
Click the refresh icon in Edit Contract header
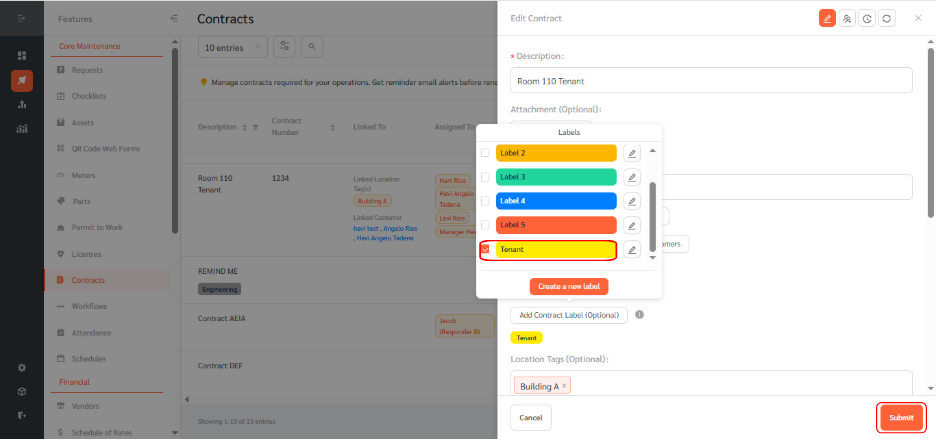coord(887,18)
